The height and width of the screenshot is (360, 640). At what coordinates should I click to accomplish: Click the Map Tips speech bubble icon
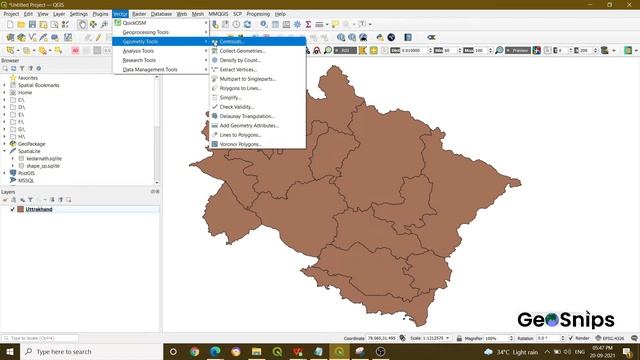click(x=335, y=24)
